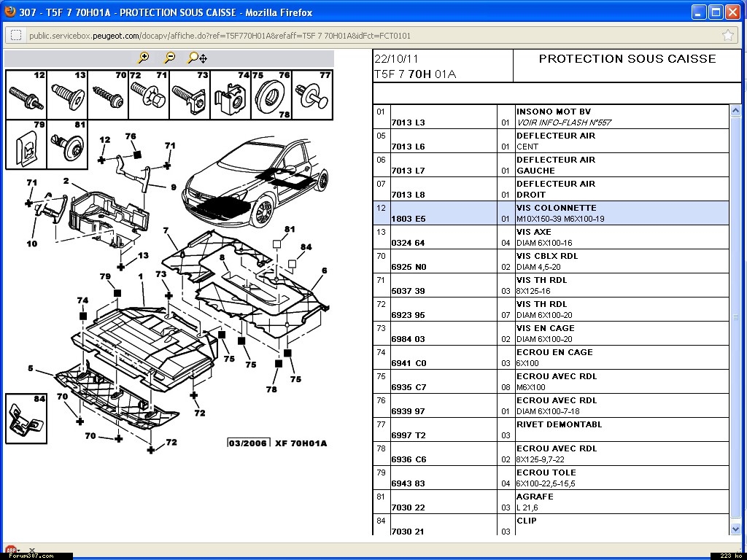Click part reference 6943 83
The width and height of the screenshot is (747, 560).
point(408,483)
